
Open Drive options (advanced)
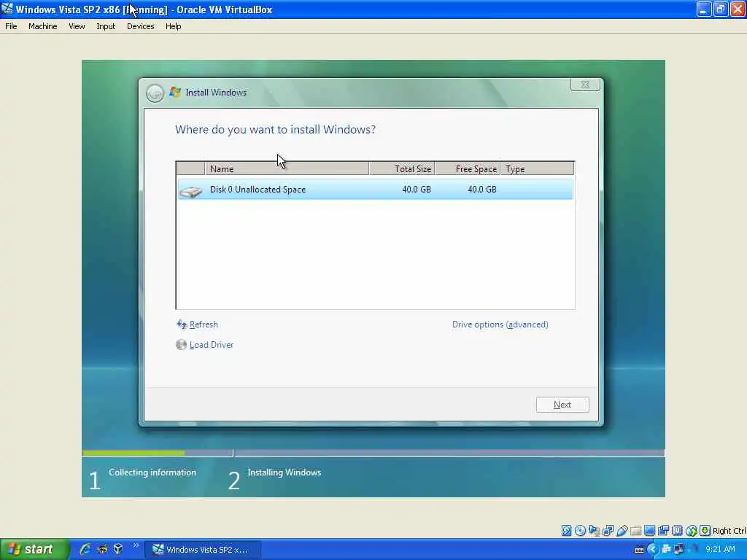pos(500,324)
